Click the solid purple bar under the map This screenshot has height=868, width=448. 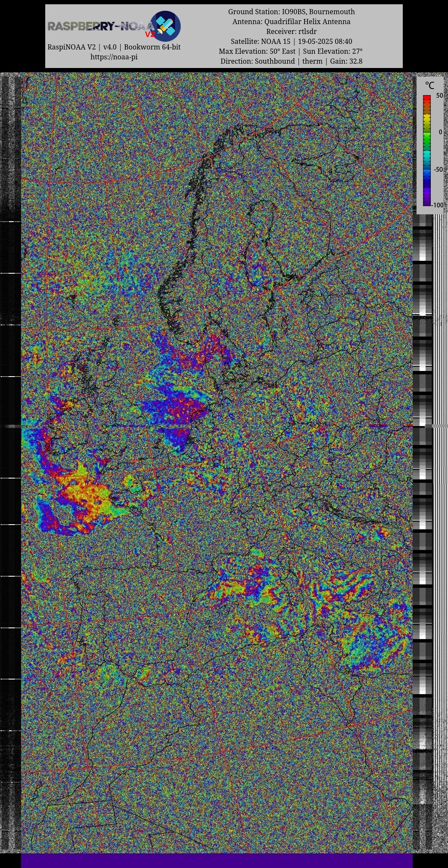point(217,861)
